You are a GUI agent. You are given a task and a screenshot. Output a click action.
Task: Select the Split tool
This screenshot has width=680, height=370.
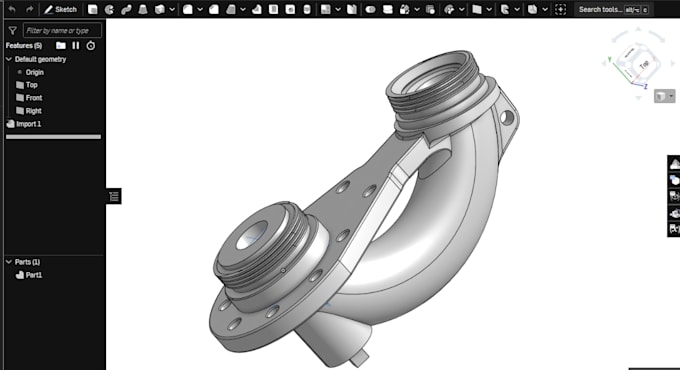[x=388, y=9]
